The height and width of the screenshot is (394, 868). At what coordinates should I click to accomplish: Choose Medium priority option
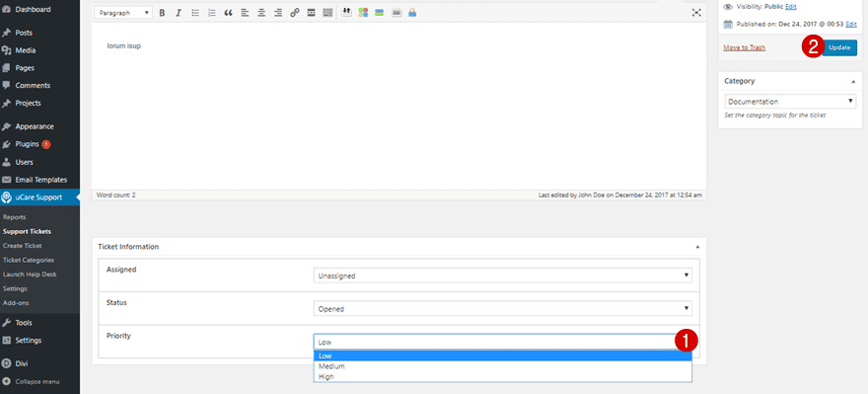[503, 366]
